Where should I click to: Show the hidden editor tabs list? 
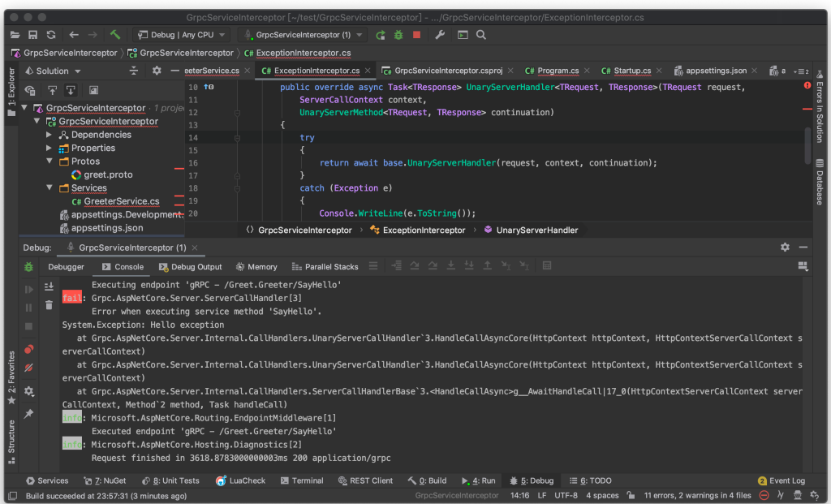click(x=801, y=71)
